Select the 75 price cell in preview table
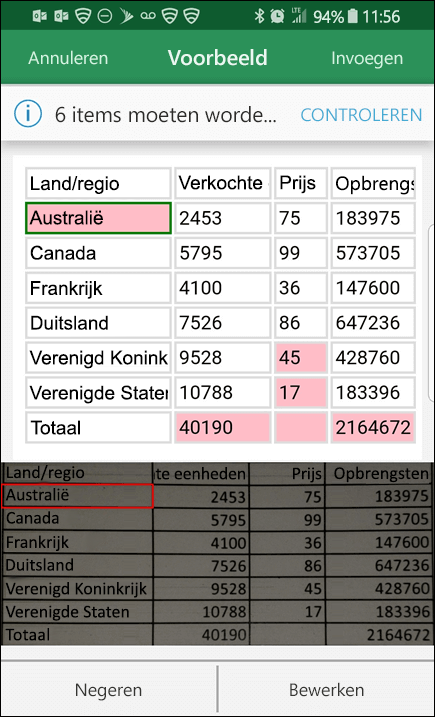The height and width of the screenshot is (717, 435). [301, 218]
